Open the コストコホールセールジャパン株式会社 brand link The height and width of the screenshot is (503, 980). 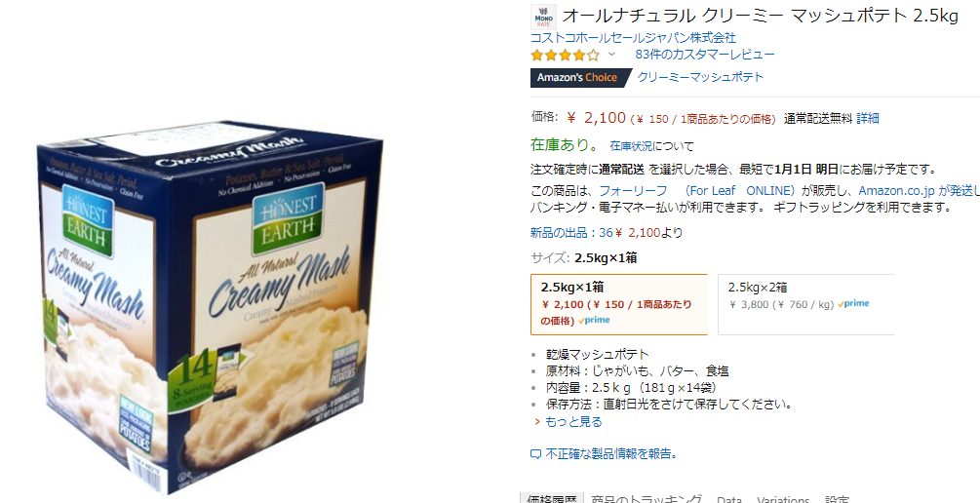tap(633, 38)
